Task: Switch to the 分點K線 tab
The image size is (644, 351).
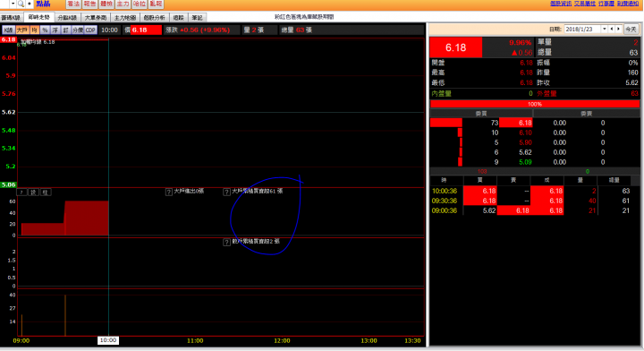Action: (x=67, y=18)
